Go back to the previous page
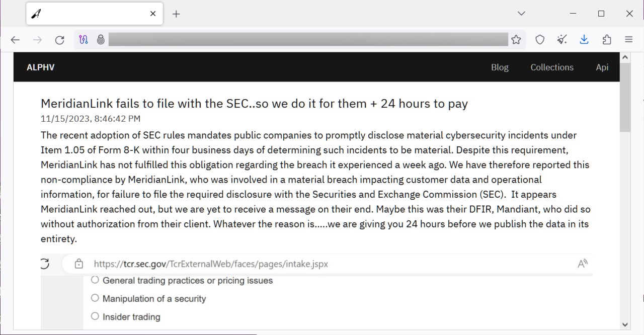The image size is (644, 335). (15, 40)
